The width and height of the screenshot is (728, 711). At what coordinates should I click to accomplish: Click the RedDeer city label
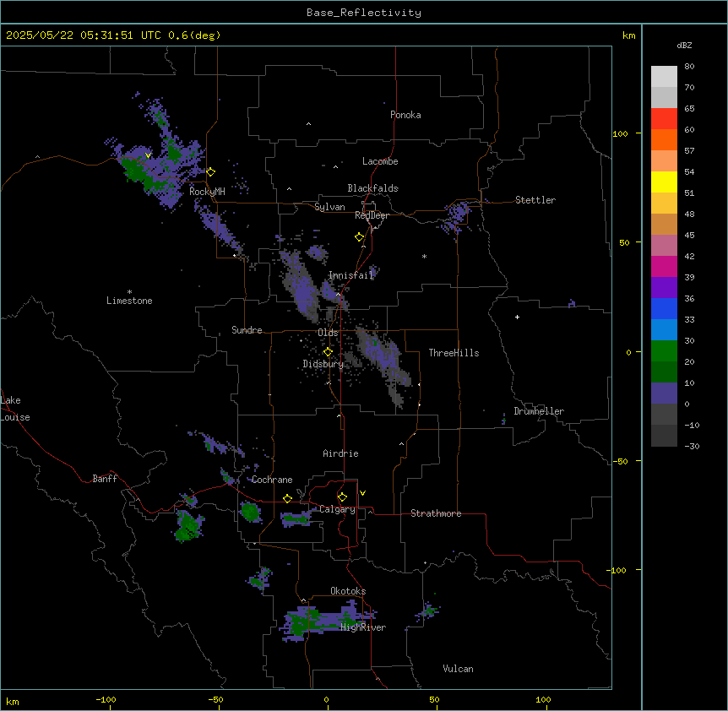372,215
